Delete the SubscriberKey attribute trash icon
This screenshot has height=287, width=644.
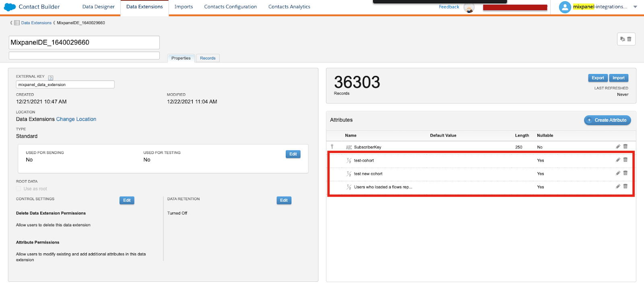625,147
